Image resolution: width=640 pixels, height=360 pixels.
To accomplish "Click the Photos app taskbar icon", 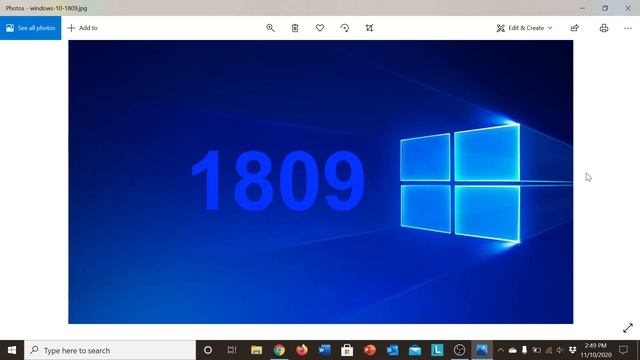I will click(x=482, y=350).
